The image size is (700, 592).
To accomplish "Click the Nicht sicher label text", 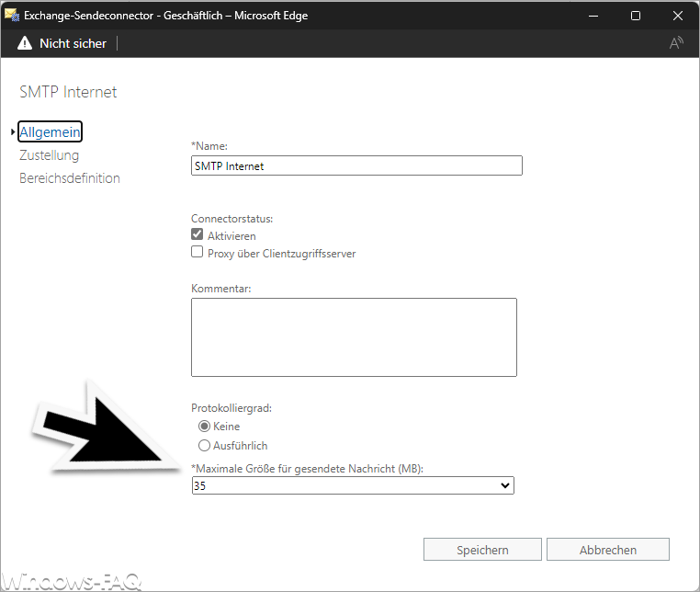I will pos(73,43).
